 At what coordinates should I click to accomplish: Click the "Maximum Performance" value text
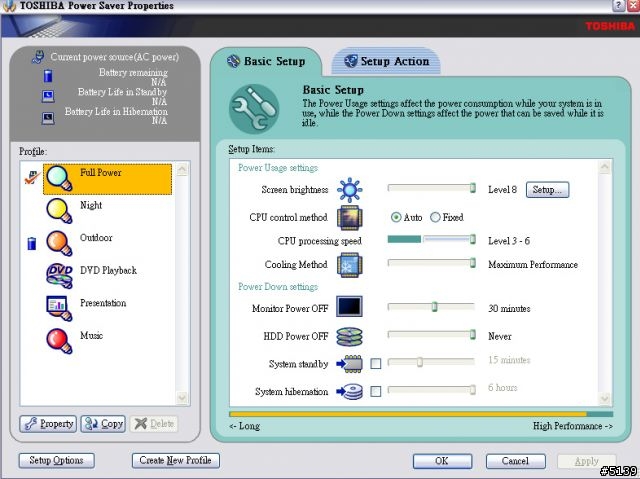tap(533, 265)
